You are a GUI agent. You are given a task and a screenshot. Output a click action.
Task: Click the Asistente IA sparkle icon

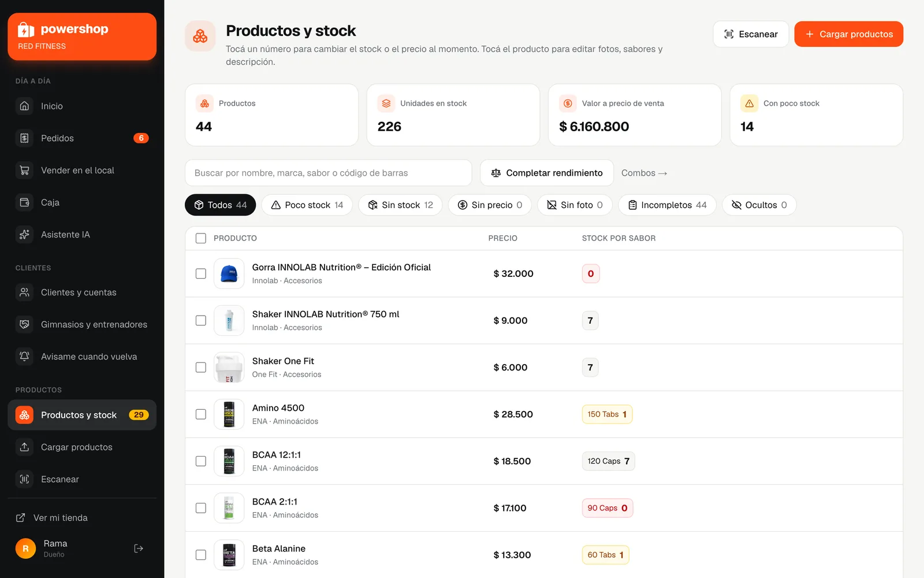coord(24,234)
